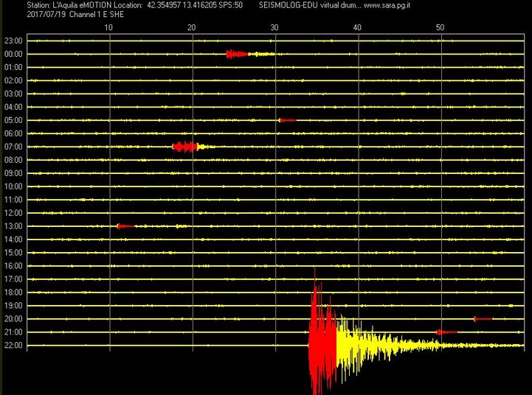The width and height of the screenshot is (532, 395).
Task: Select the 09:00 row label
Action: point(13,173)
